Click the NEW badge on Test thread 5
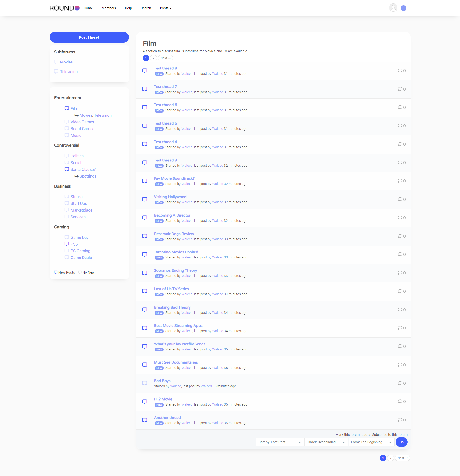Image resolution: width=460 pixels, height=476 pixels. coord(159,129)
